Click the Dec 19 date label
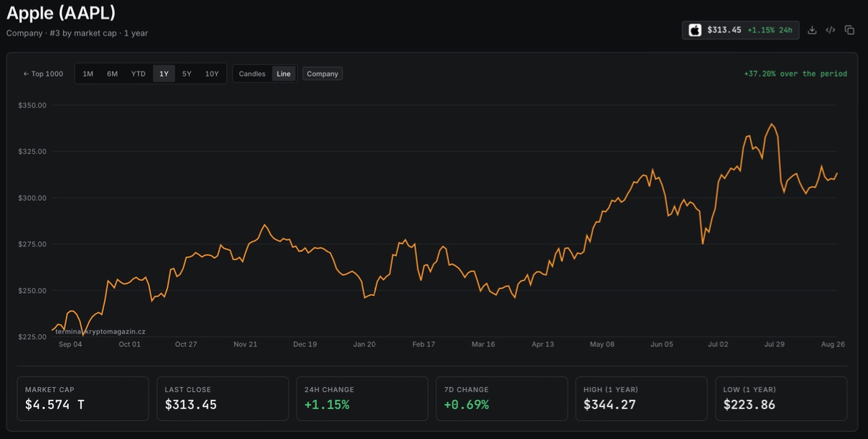This screenshot has height=439, width=868. [x=305, y=344]
